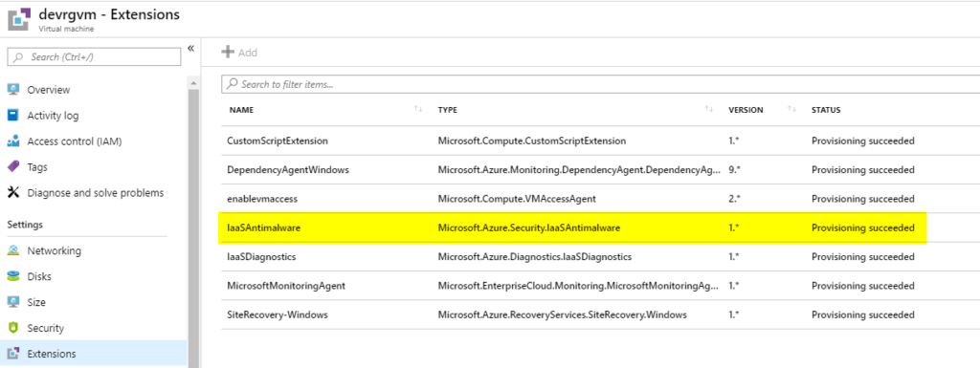The width and height of the screenshot is (980, 368).
Task: Click the sidebar vertical scrollbar thumb
Action: [193, 227]
